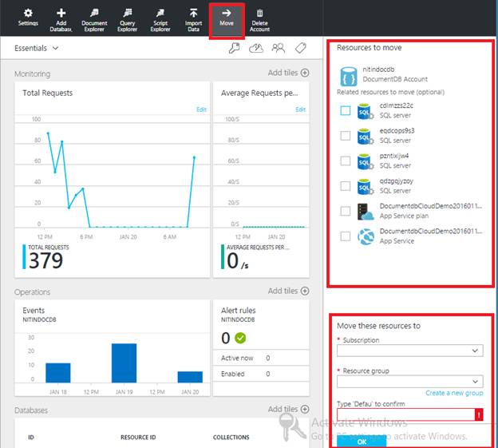Click the Move toolbar command
This screenshot has width=498, height=448.
pos(227,21)
